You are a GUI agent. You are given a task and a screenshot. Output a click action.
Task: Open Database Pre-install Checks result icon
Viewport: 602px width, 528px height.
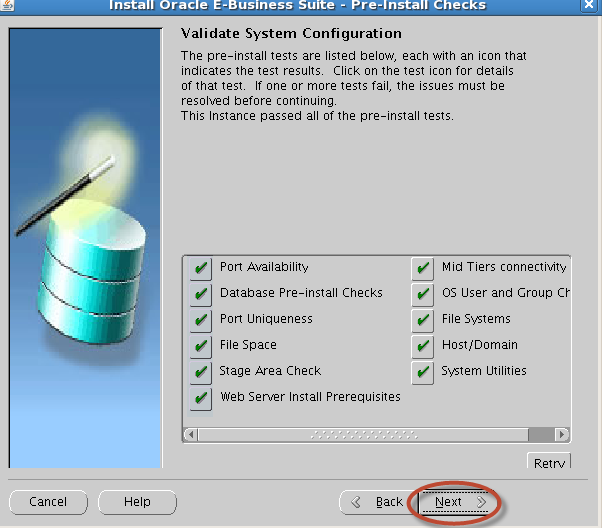click(x=201, y=294)
